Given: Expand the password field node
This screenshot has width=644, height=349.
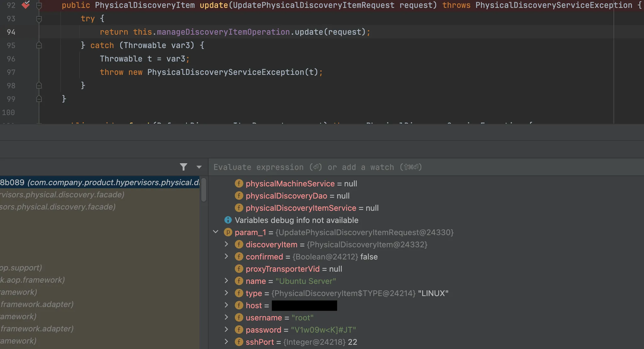Looking at the screenshot, I should [226, 330].
